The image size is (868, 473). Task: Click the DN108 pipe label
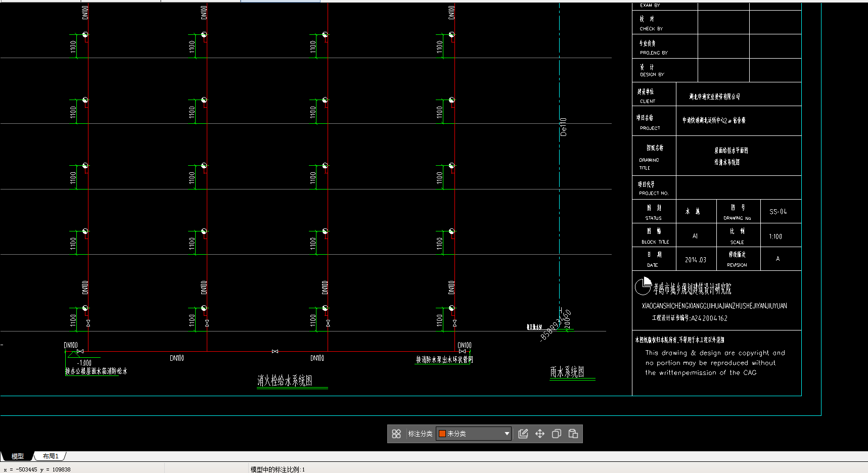[x=317, y=358]
